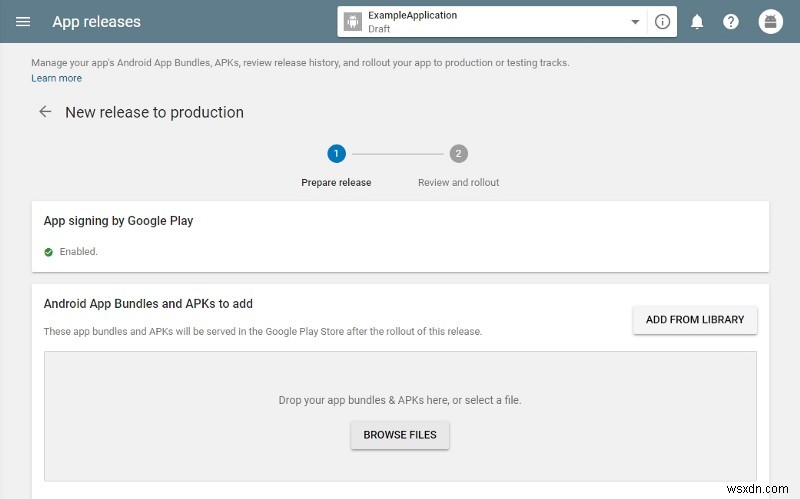Click the app info circle icon
The image size is (800, 499).
(x=662, y=22)
